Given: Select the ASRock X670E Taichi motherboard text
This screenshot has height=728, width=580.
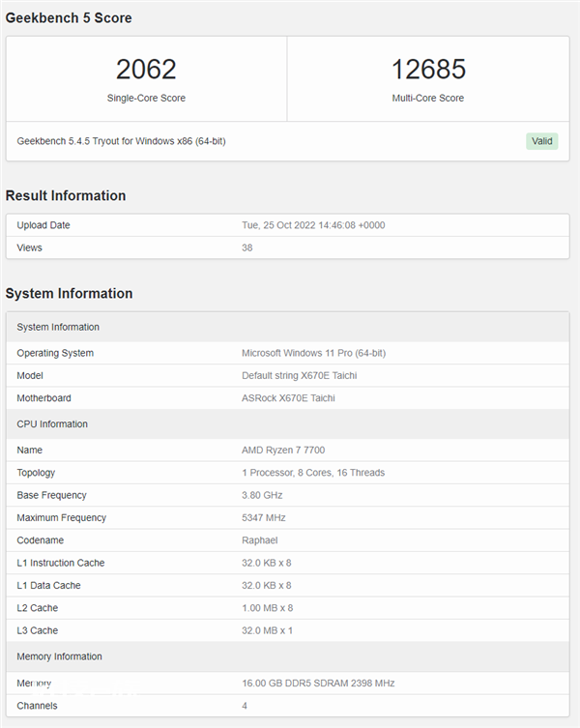Looking at the screenshot, I should [x=288, y=398].
